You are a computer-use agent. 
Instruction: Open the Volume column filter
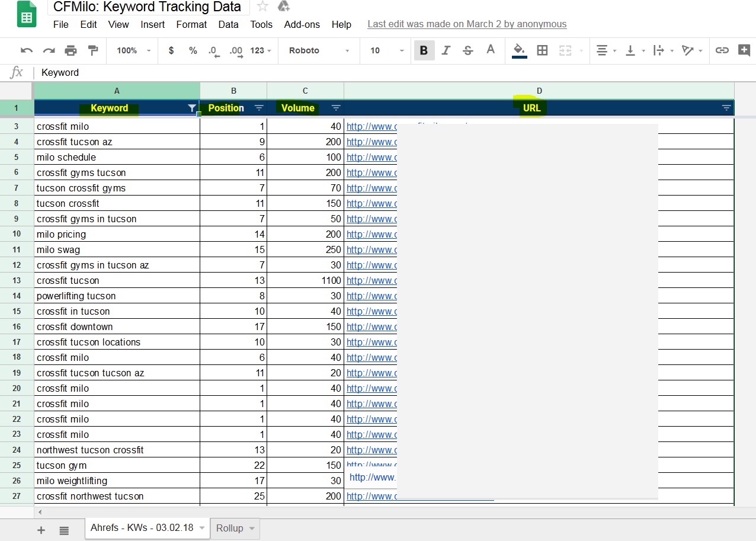[x=336, y=108]
